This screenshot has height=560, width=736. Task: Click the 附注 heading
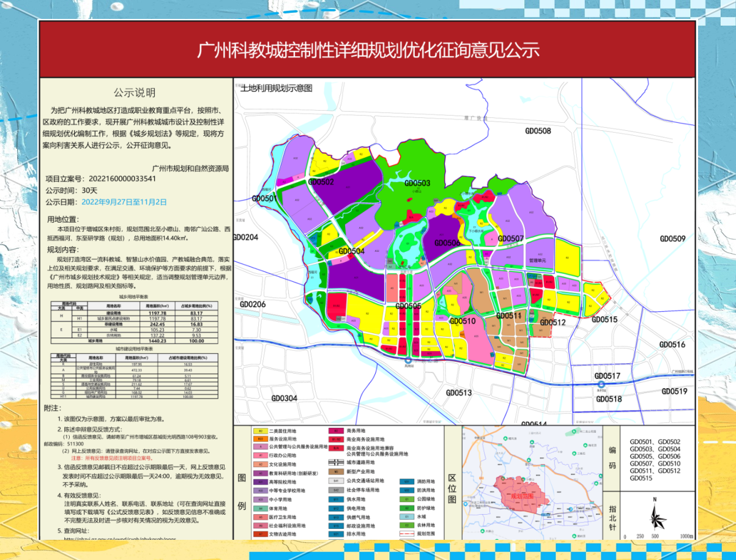coord(53,408)
